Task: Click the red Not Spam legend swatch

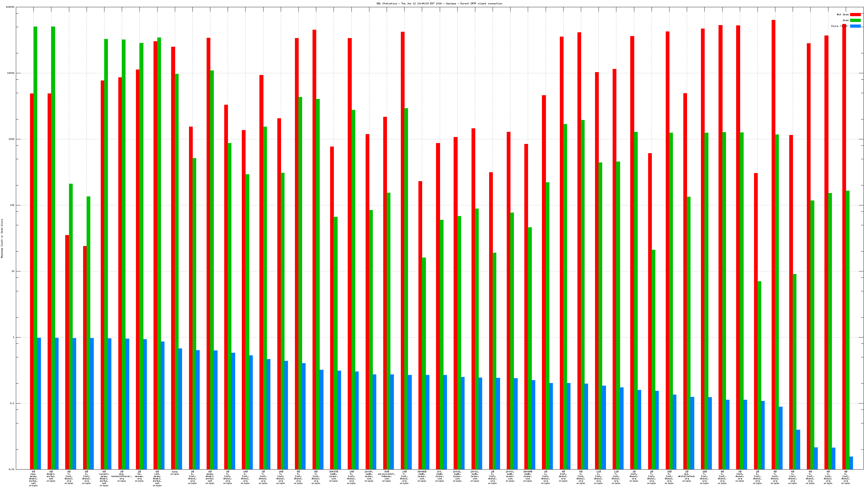Action: pyautogui.click(x=855, y=14)
